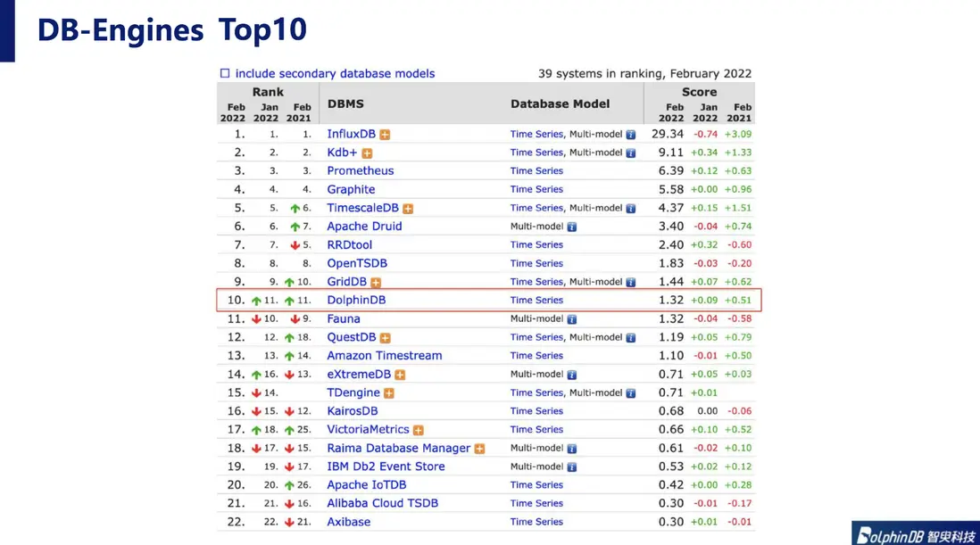Screen dimensions: 980x545
Task: Click Time Series model in the Axibase row
Action: [x=536, y=522]
